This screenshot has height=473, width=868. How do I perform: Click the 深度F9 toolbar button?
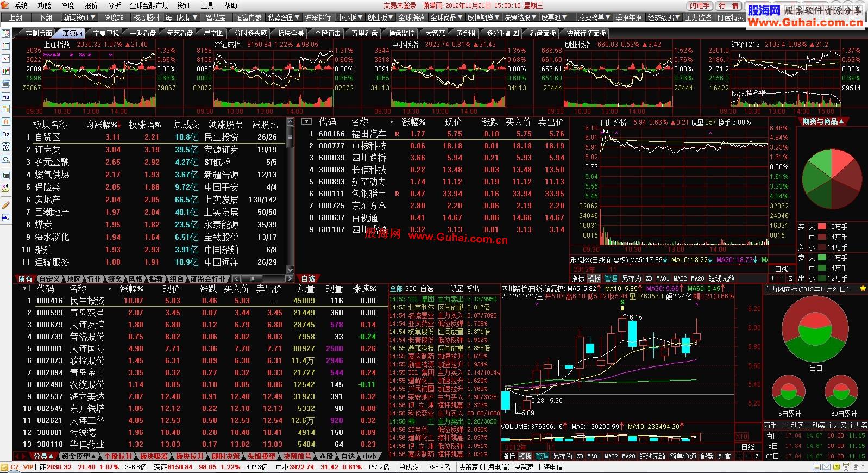coord(114,17)
